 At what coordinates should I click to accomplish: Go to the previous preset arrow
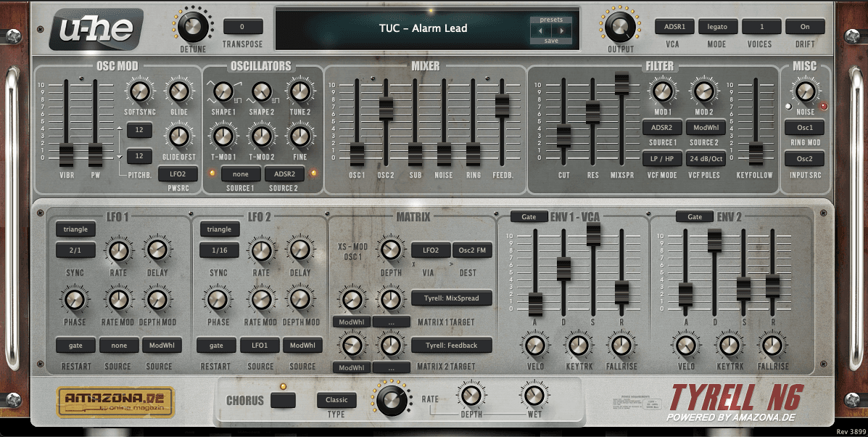541,31
